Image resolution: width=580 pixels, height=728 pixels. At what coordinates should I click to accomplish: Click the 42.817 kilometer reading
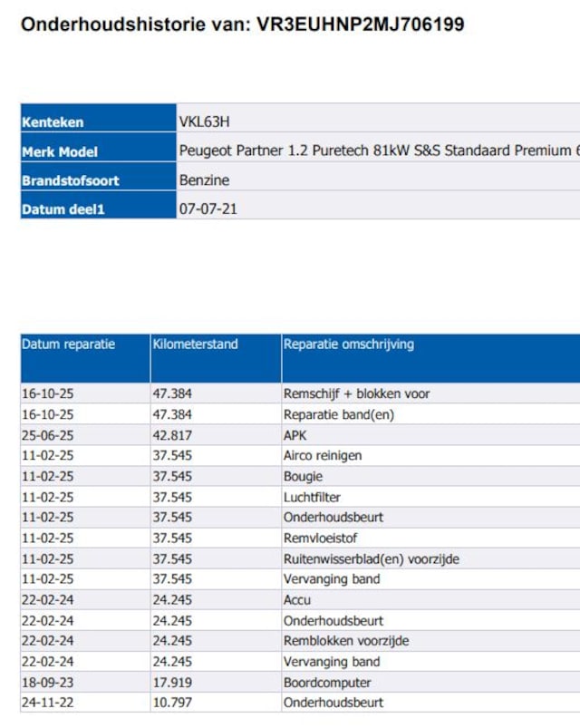pyautogui.click(x=172, y=435)
